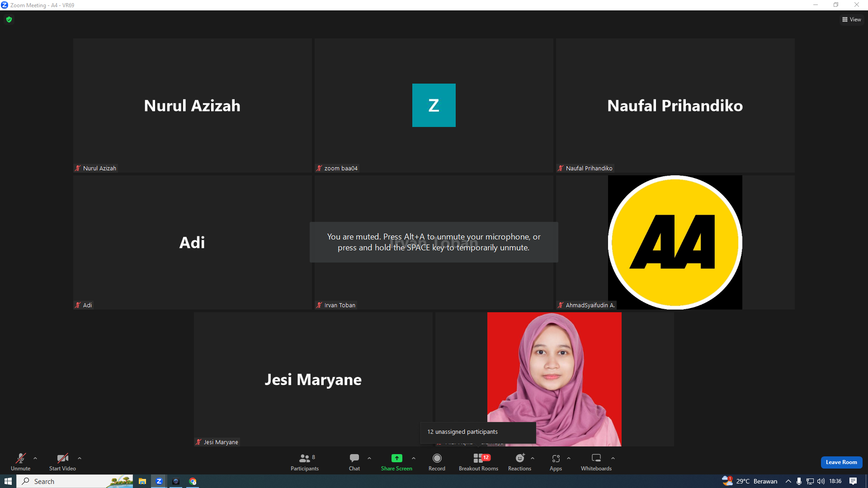Open video options chevron beside Start Video

point(80,458)
